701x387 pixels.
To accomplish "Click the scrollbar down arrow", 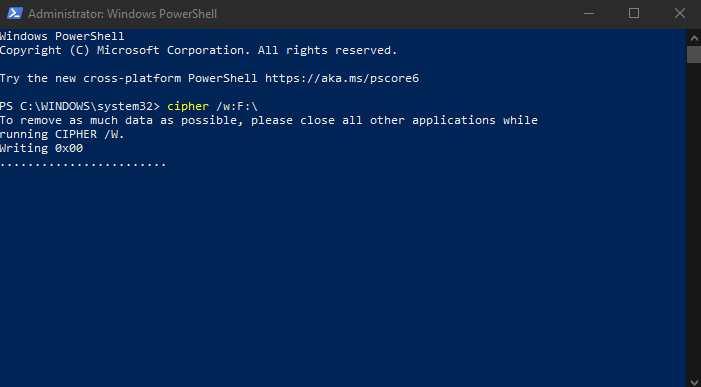I will [x=694, y=382].
